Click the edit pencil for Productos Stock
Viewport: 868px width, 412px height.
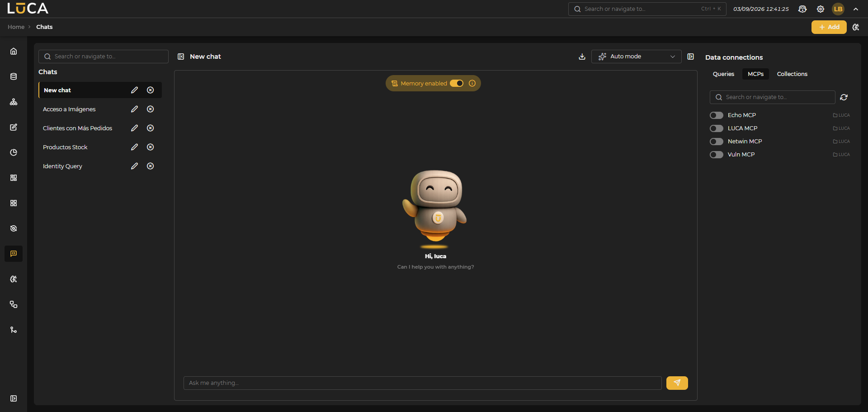134,147
